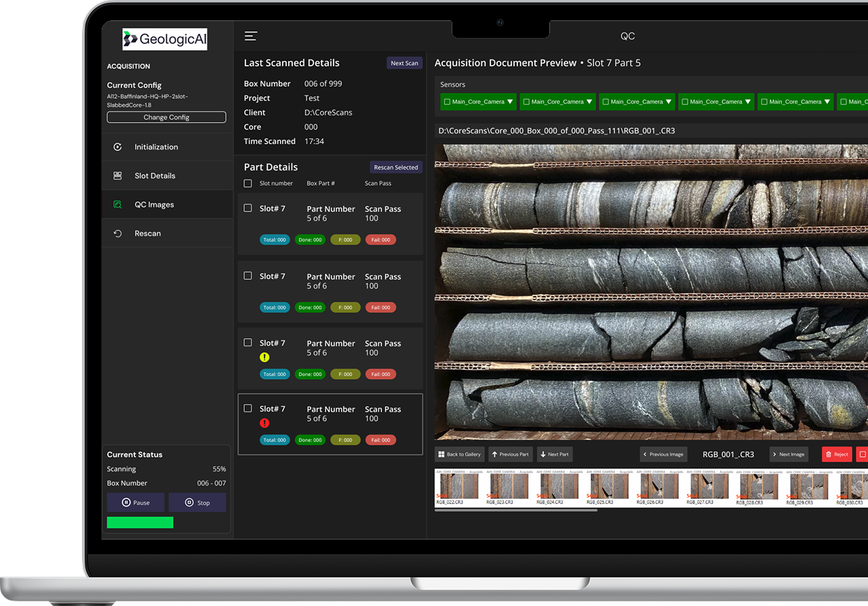Click the Rescan sidebar icon

(117, 233)
